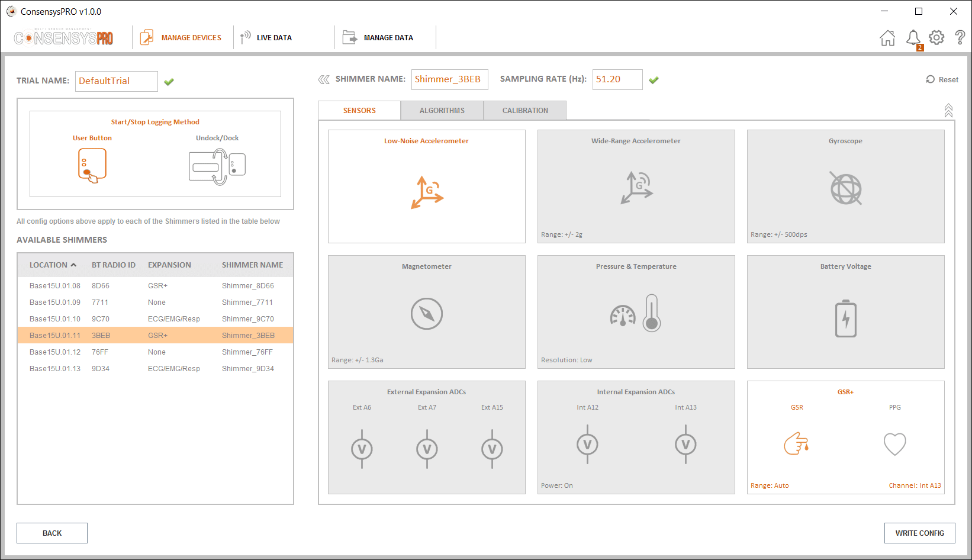
Task: Collapse the sensors panel with up chevrons
Action: coord(948,111)
